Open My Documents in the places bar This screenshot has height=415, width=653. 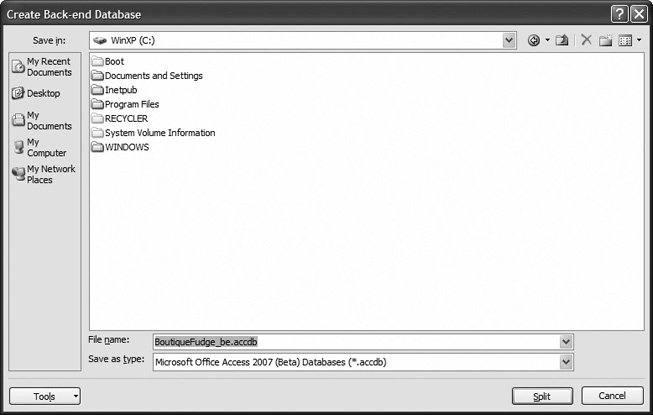click(x=42, y=120)
